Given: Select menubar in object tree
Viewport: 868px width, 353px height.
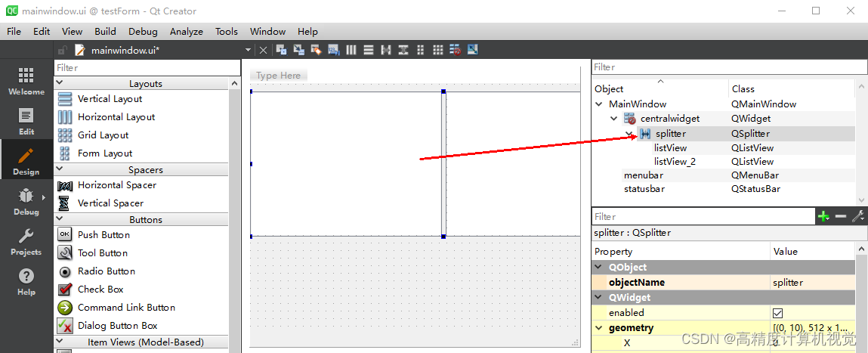Looking at the screenshot, I should [x=644, y=175].
